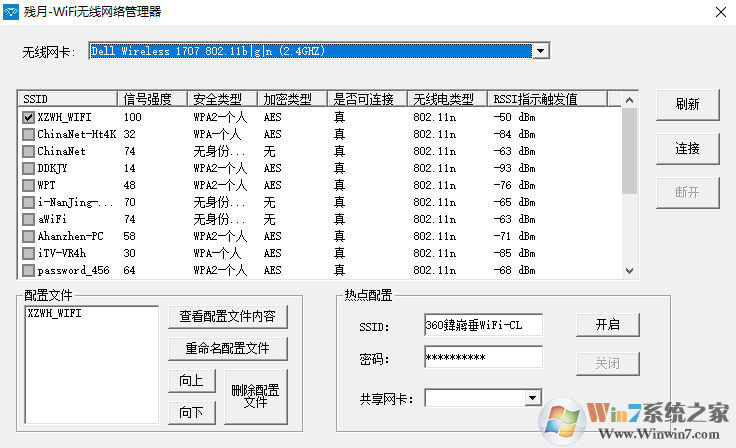Screen dimensions: 736x448
Task: Select the i-NanJing network checkbox
Action: (28, 202)
